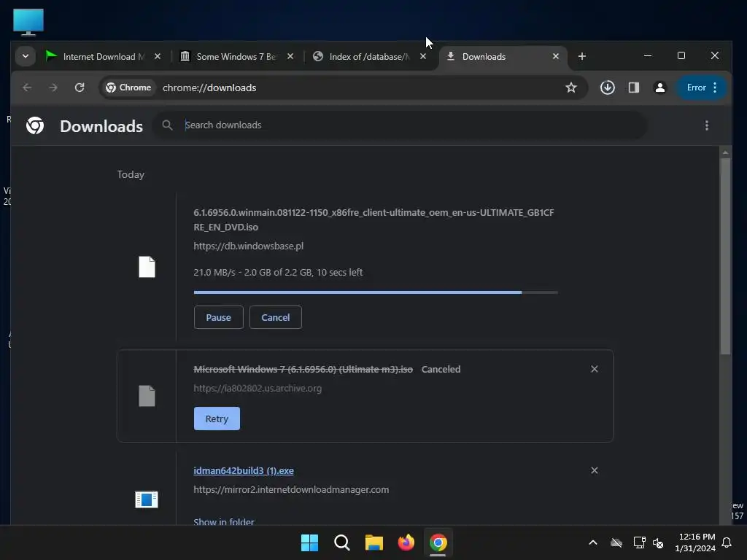Screen dimensions: 747x560
Task: Launch Firefox from the taskbar
Action: [x=406, y=542]
